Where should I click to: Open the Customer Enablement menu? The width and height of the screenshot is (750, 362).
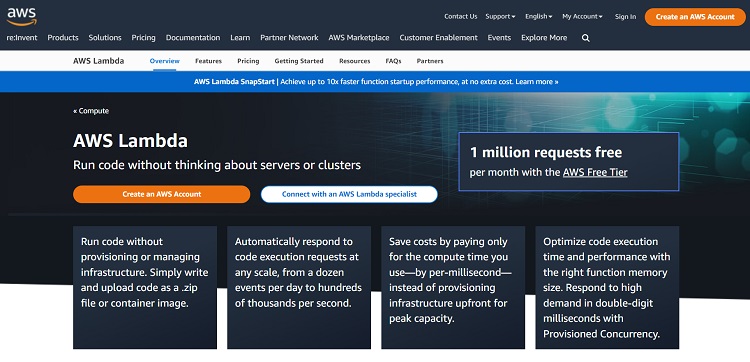click(439, 38)
